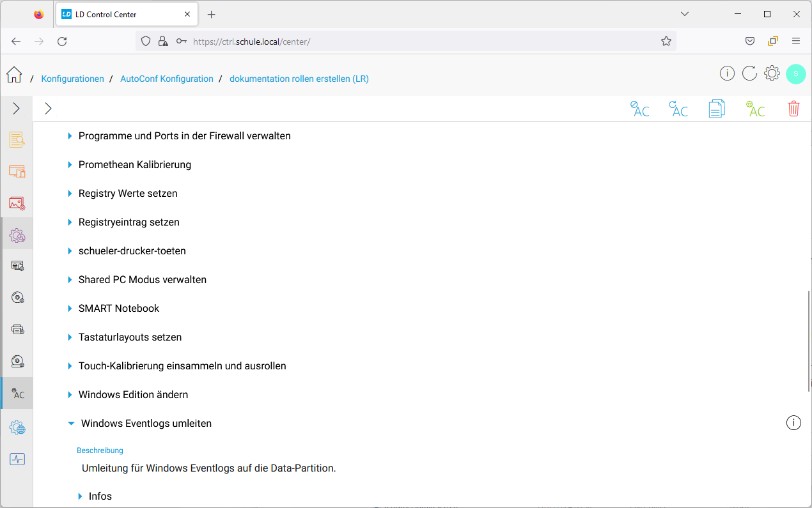Click the blue AC icon with slash symbol
This screenshot has height=508, width=812.
(639, 109)
